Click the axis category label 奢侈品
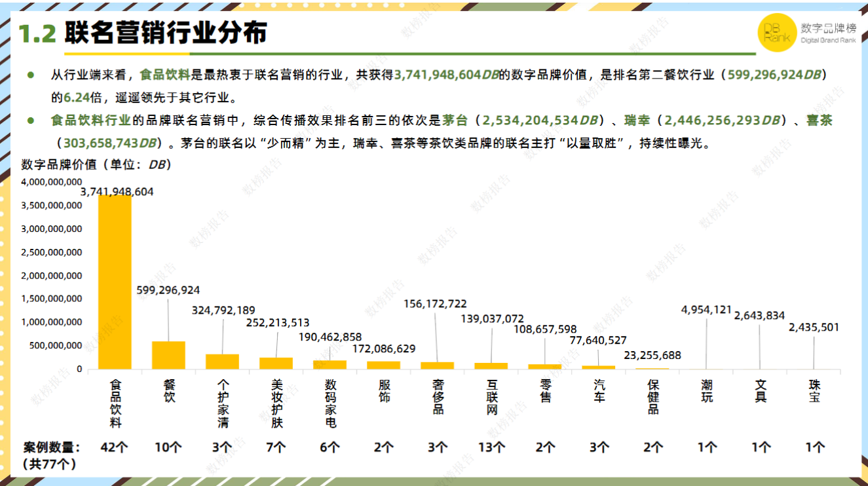The image size is (868, 486). click(x=438, y=397)
